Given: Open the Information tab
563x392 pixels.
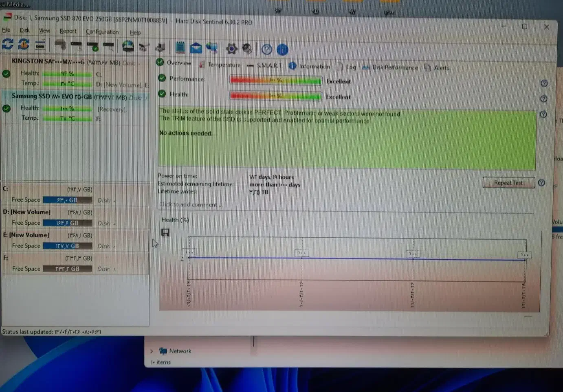Looking at the screenshot, I should coord(309,66).
